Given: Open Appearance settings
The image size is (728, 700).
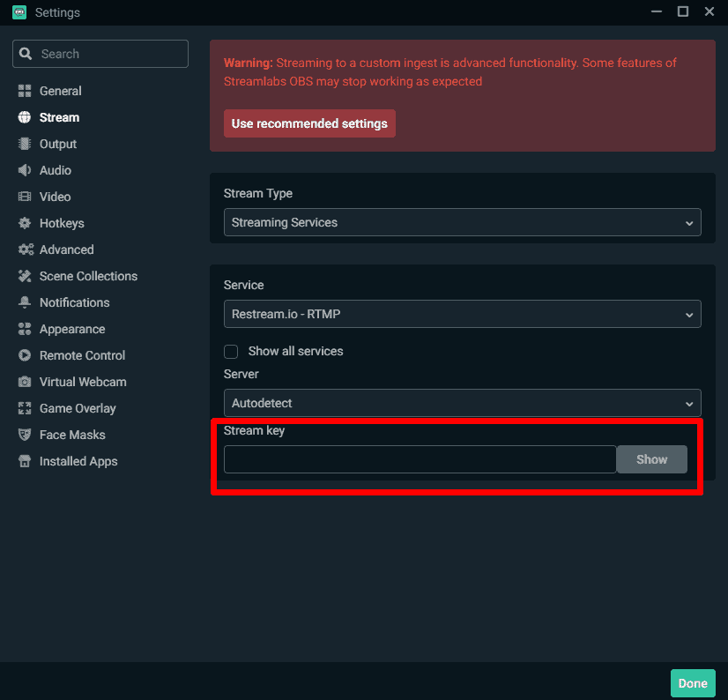Looking at the screenshot, I should tap(72, 330).
